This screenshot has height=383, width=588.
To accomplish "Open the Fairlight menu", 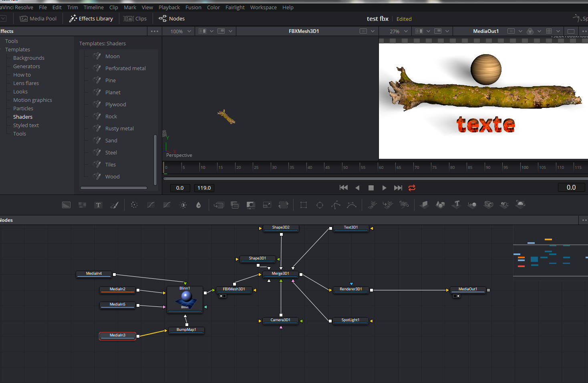I will [x=235, y=7].
